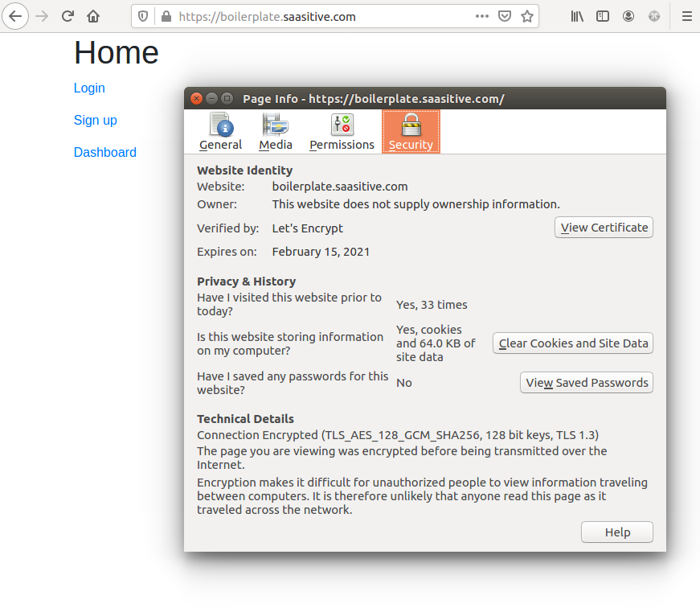Click in the URL address field
700x608 pixels.
pyautogui.click(x=321, y=16)
